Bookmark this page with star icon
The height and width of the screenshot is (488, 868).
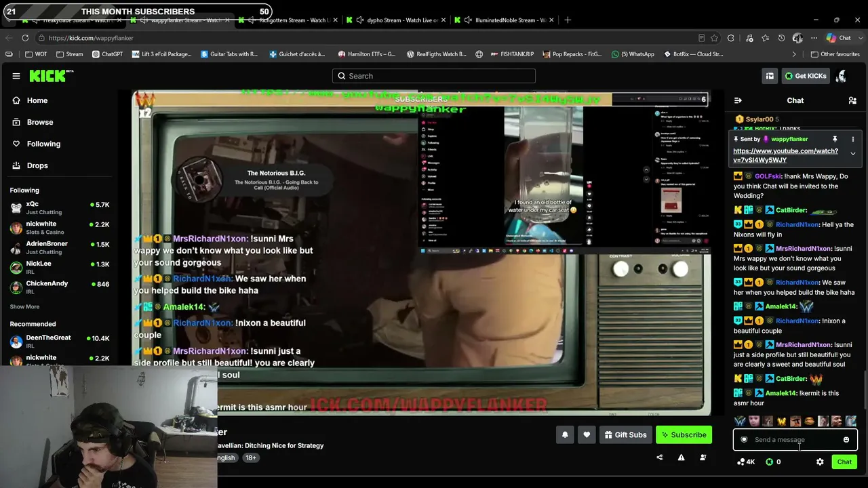tap(714, 38)
